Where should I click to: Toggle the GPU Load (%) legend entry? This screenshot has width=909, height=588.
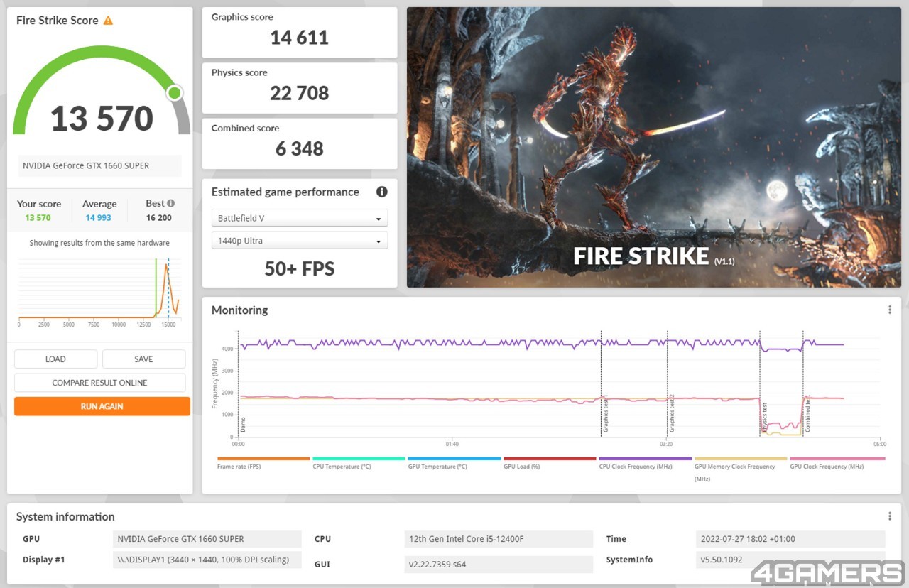pyautogui.click(x=550, y=463)
